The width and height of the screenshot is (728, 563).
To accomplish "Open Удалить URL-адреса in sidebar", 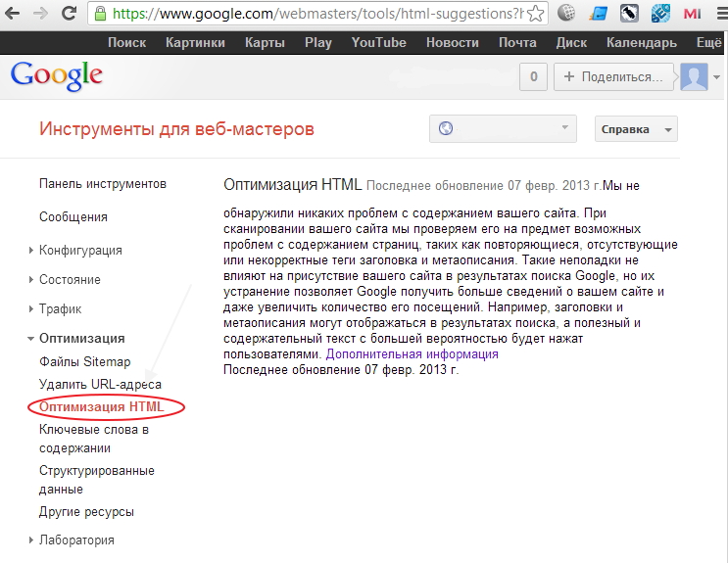I will pyautogui.click(x=100, y=384).
